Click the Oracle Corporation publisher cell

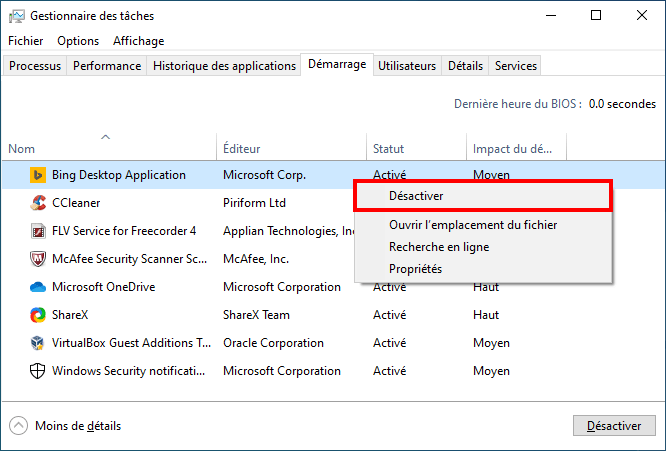274,343
